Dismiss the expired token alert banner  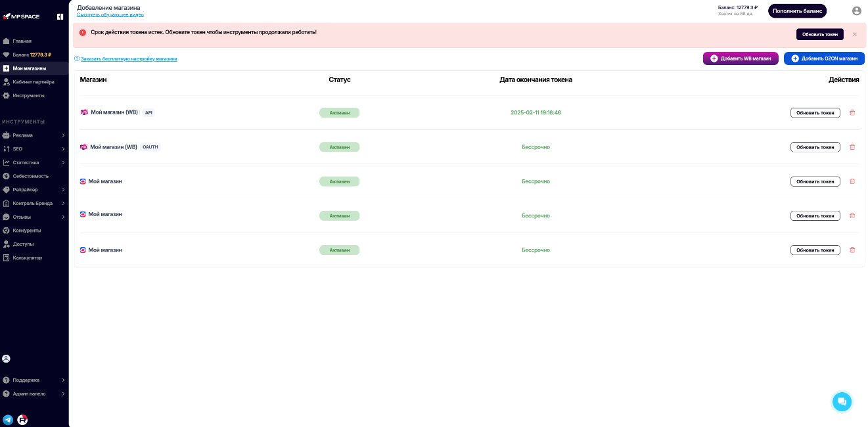[x=854, y=34]
